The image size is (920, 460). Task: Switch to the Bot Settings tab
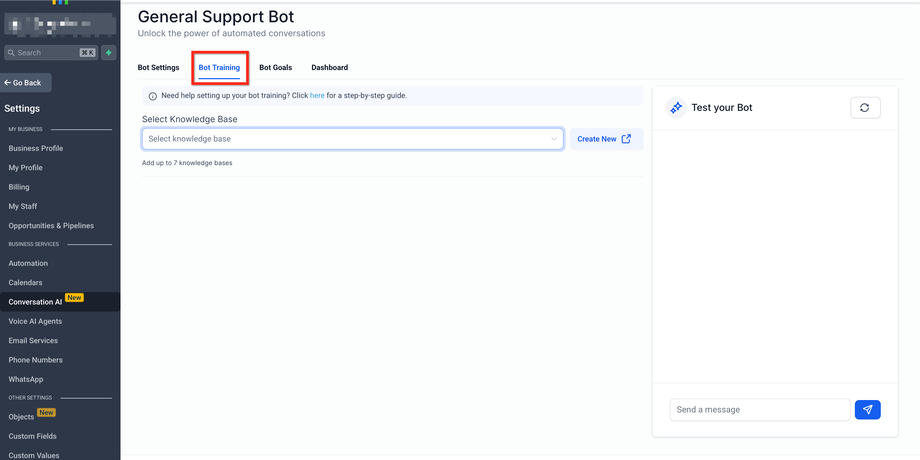(158, 68)
